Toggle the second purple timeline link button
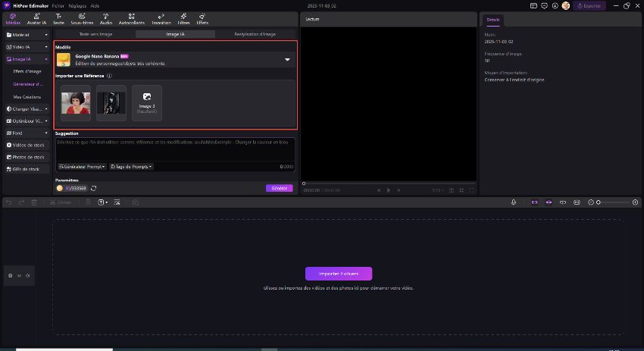 (549, 202)
